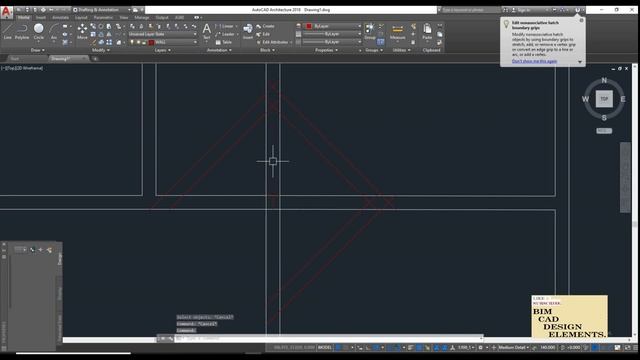The image size is (640, 360).
Task: Expand the Modify panel
Action: 100,50
